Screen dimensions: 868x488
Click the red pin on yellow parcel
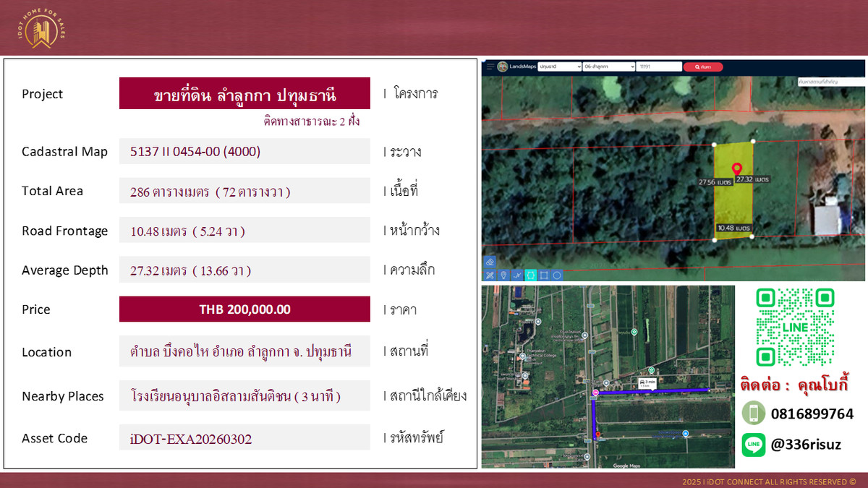tap(736, 168)
